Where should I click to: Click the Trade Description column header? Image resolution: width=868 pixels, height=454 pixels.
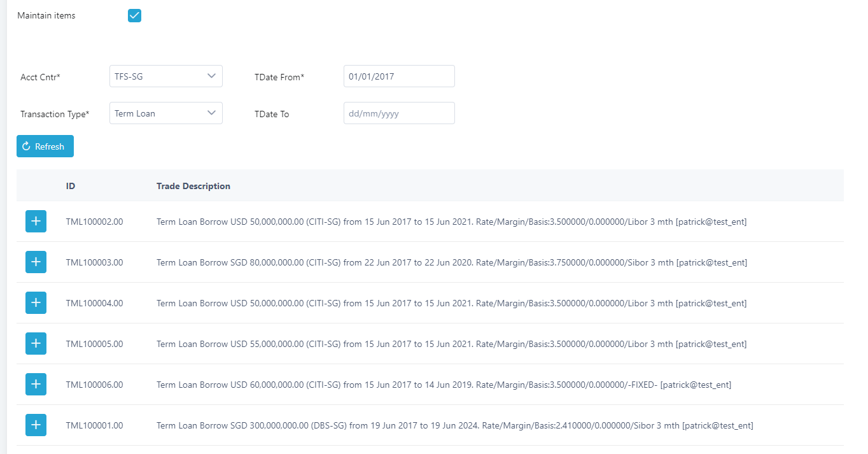click(x=193, y=186)
